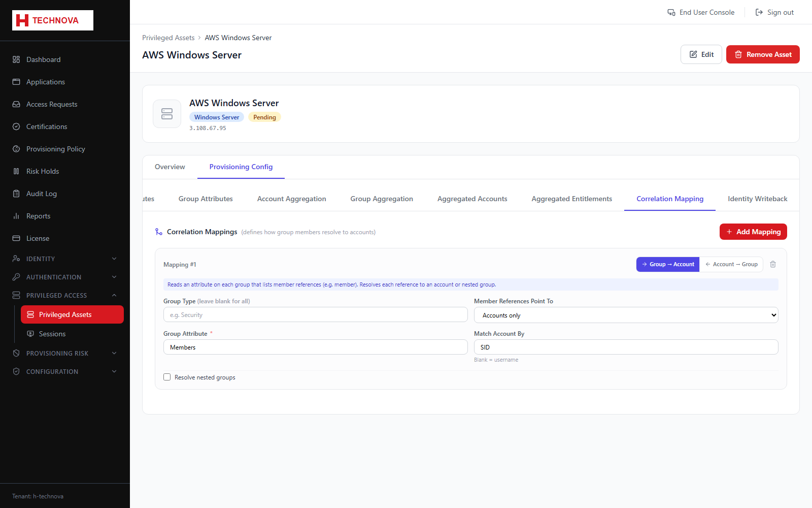Click the Group Attribute field with Members

click(x=316, y=347)
